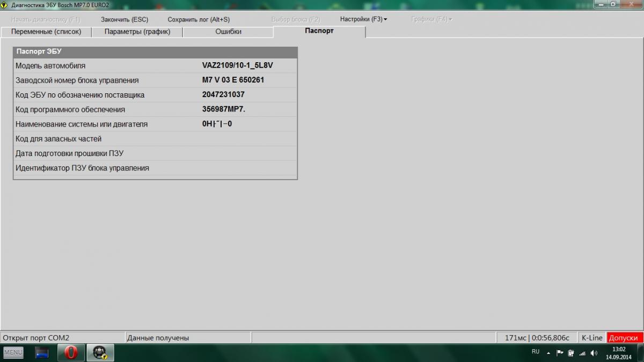This screenshot has width=644, height=362.
Task: Select the Паспорт tab
Action: click(319, 31)
